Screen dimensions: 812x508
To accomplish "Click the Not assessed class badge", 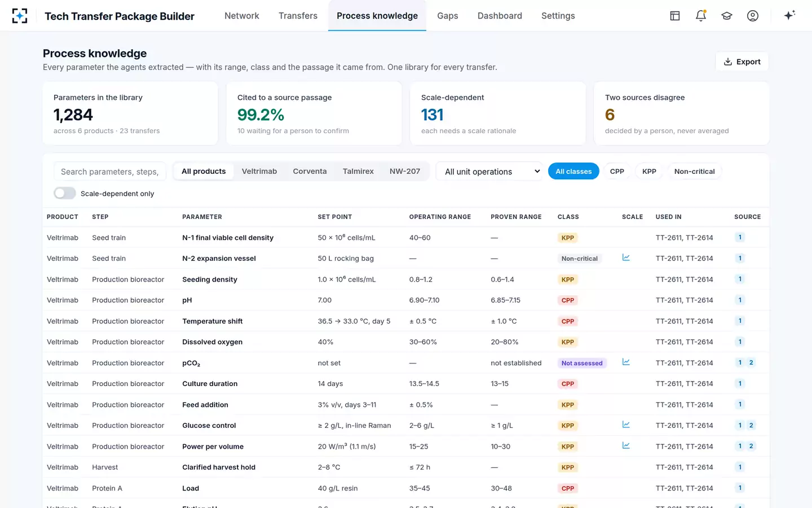I will pos(582,363).
